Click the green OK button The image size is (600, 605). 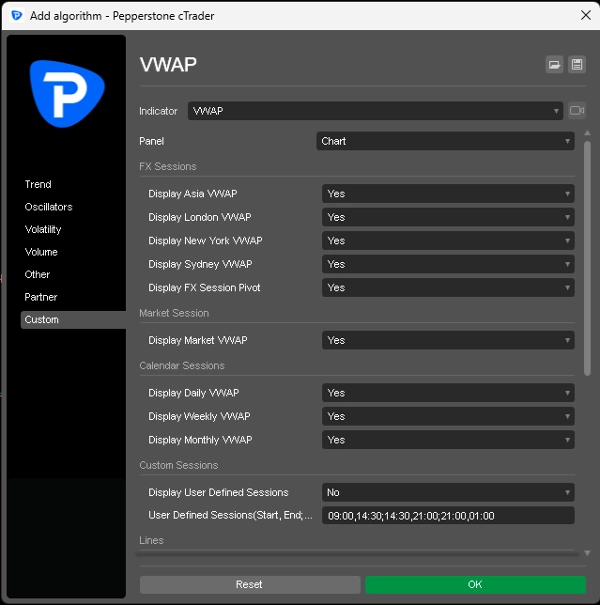[x=475, y=584]
